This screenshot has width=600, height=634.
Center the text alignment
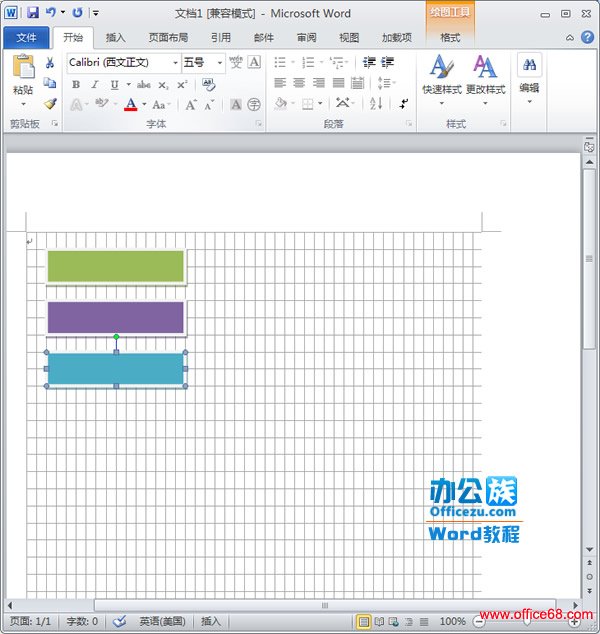(299, 83)
